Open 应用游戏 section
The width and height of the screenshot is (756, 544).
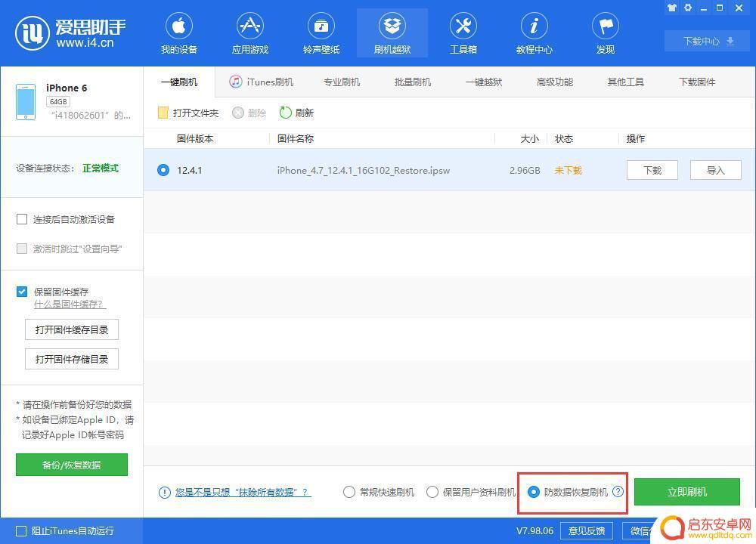point(249,33)
